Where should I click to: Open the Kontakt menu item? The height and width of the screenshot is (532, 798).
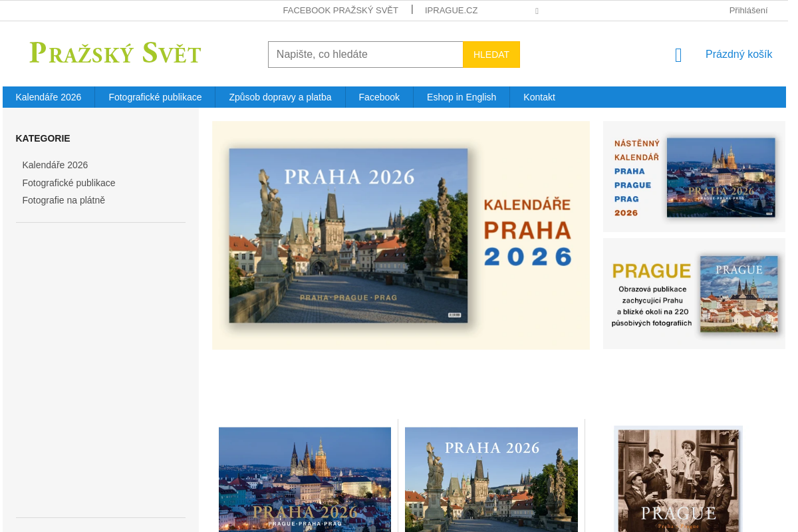pos(539,97)
